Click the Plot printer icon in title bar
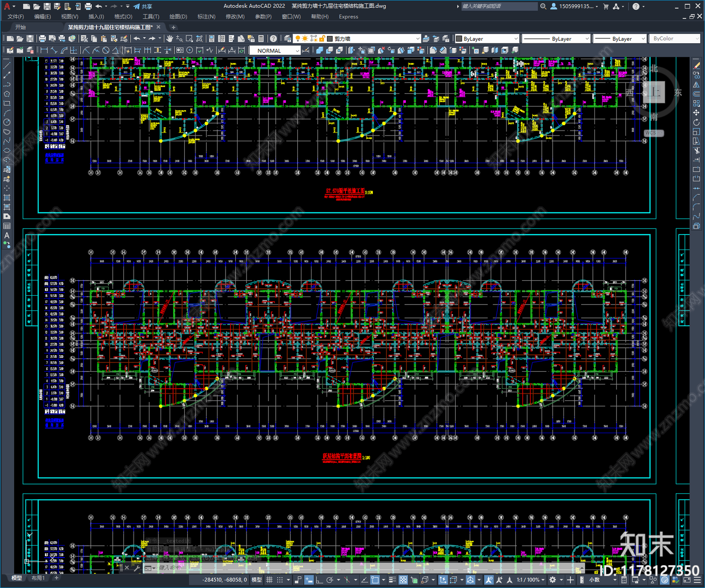The height and width of the screenshot is (588, 705). pyautogui.click(x=88, y=6)
